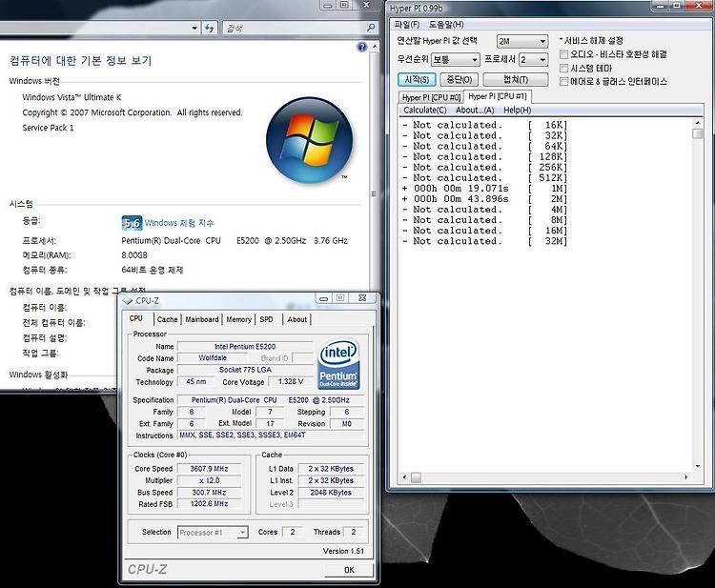Click the Package value Socket 775 LGA

(245, 370)
